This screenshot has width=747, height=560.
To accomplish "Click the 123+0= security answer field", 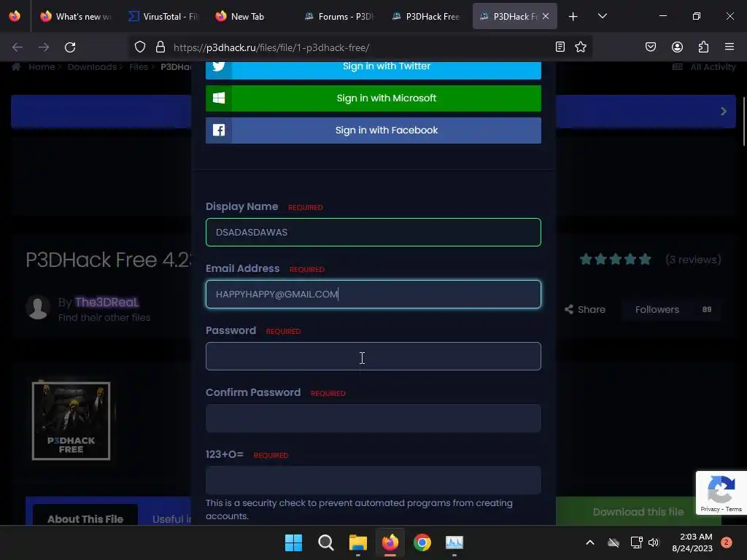I will click(x=373, y=480).
